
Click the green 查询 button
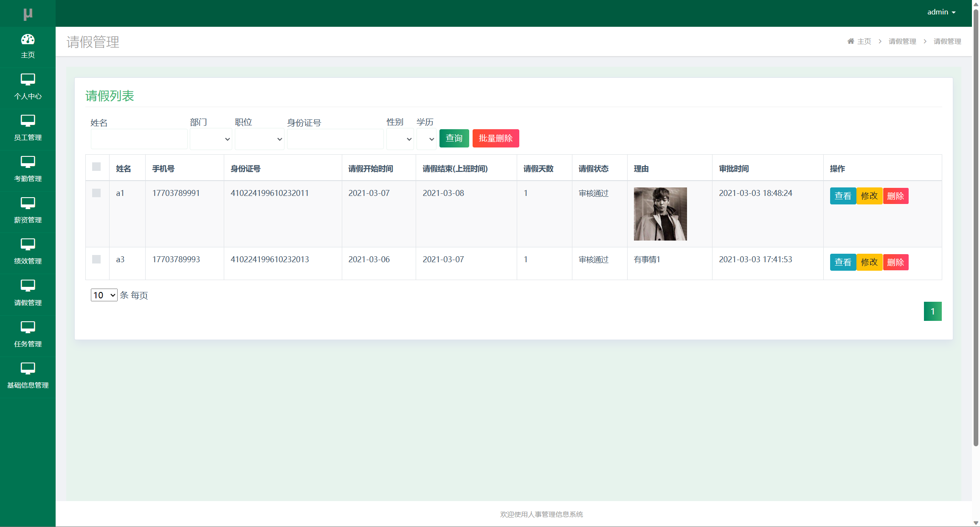pyautogui.click(x=454, y=138)
